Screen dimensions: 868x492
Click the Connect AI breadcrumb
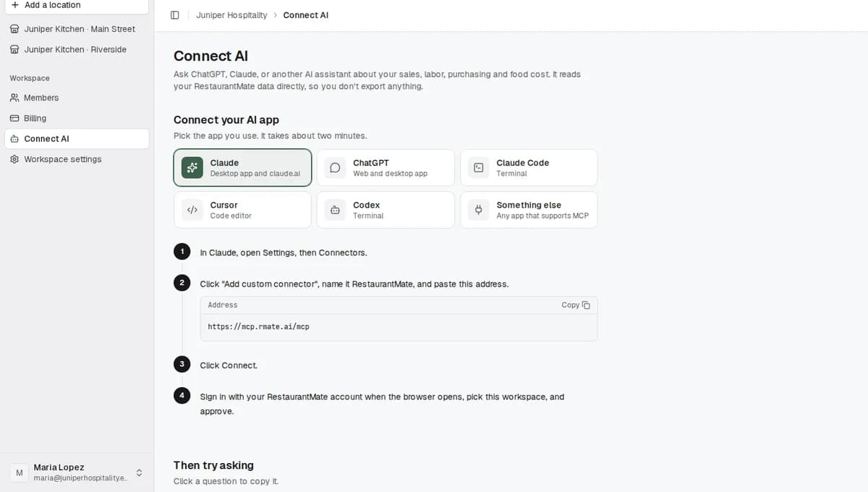coord(305,15)
